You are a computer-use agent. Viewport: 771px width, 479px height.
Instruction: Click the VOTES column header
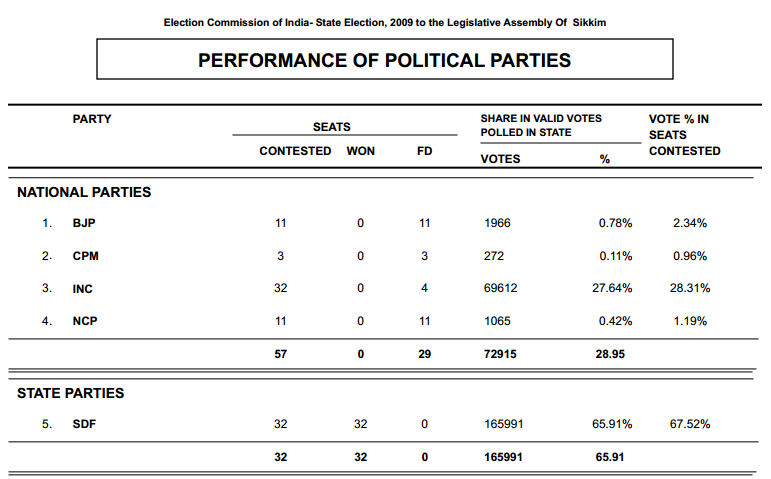pyautogui.click(x=500, y=158)
